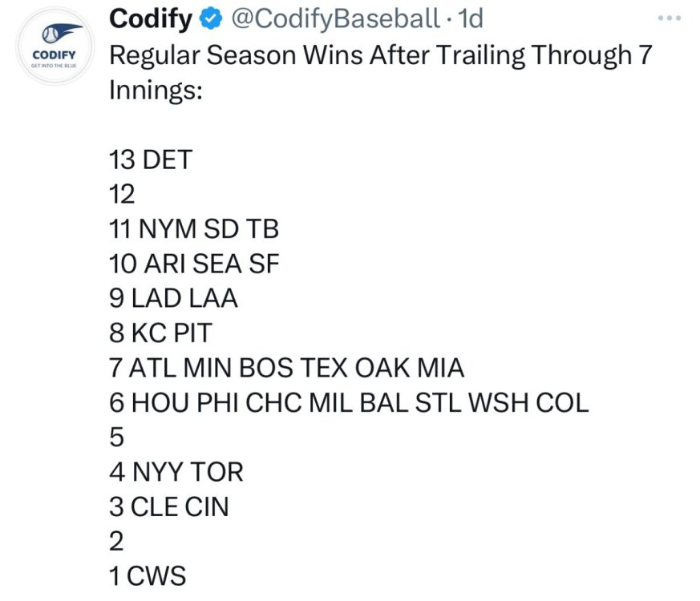Viewport: 700px width, 601px height.
Task: Click the '8 KC PIT' line
Action: 160,333
